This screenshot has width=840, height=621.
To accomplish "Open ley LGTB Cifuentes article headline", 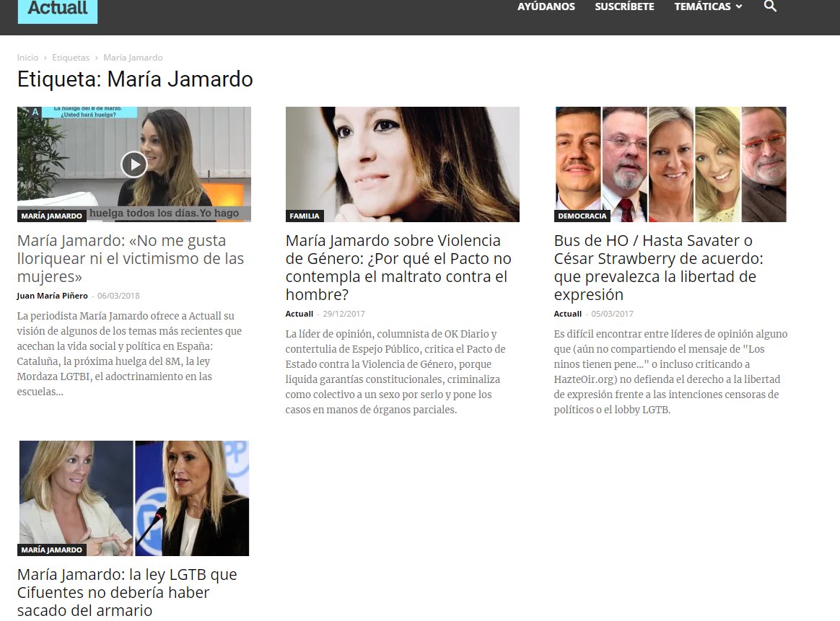I will tap(127, 592).
